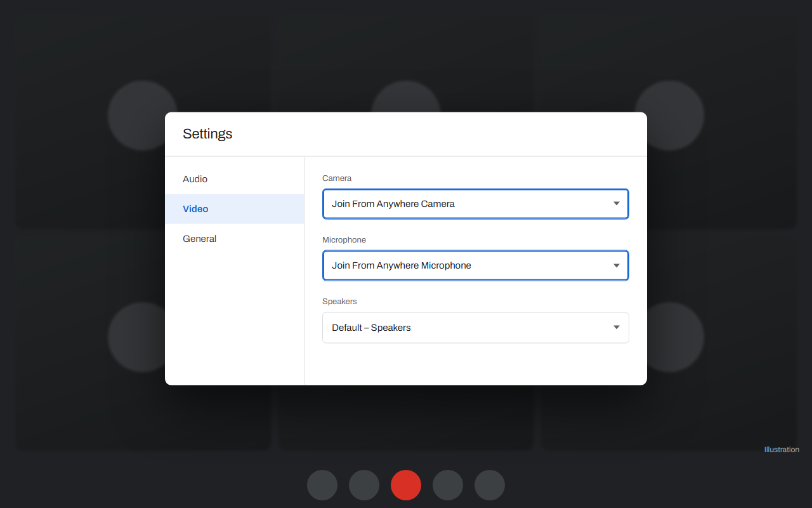Switch to the Audio settings tab
This screenshot has height=508, width=812.
(234, 179)
